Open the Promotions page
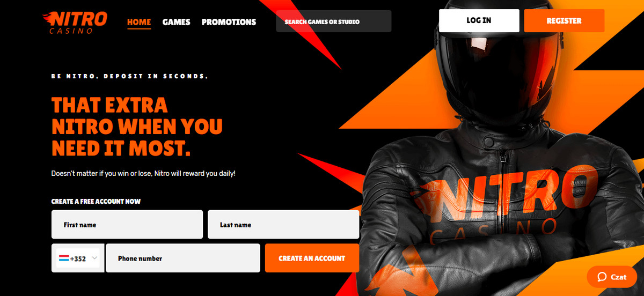644x296 pixels. 229,22
